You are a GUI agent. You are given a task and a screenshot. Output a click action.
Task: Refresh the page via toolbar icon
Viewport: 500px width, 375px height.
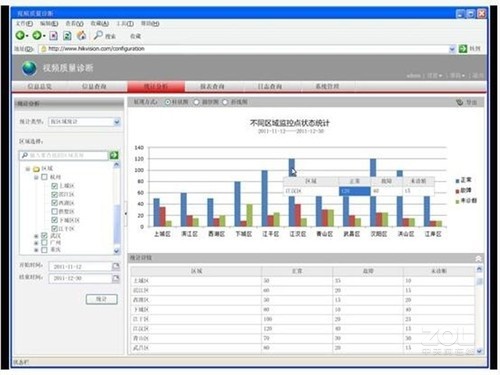coord(67,35)
